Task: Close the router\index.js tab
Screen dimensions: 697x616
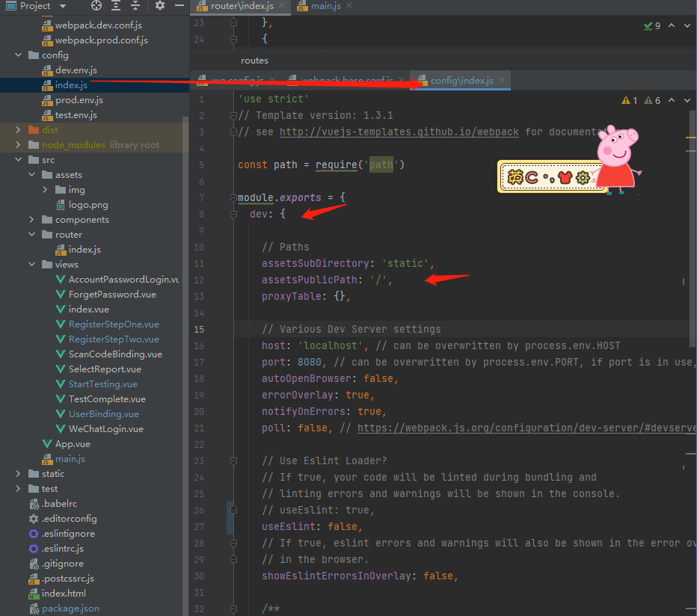Action: (282, 6)
